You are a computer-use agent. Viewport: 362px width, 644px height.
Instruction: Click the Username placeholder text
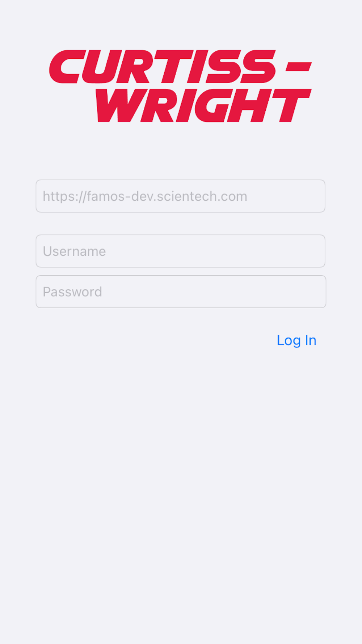[x=74, y=251]
